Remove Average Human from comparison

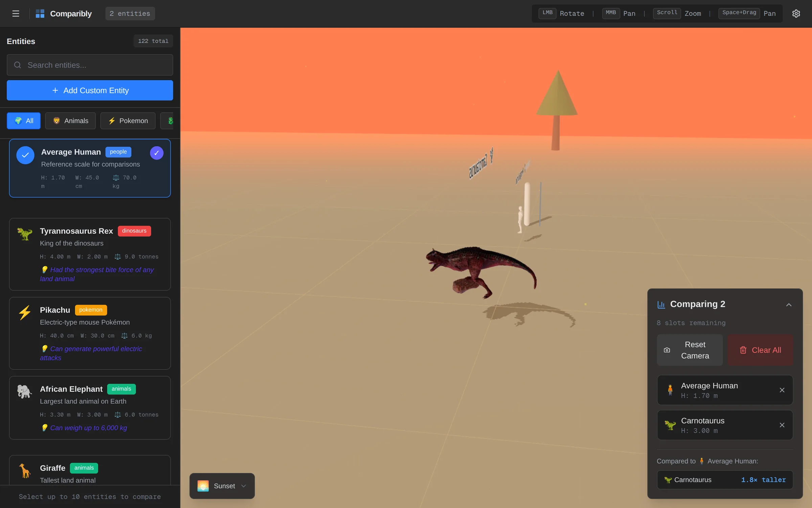pyautogui.click(x=782, y=390)
